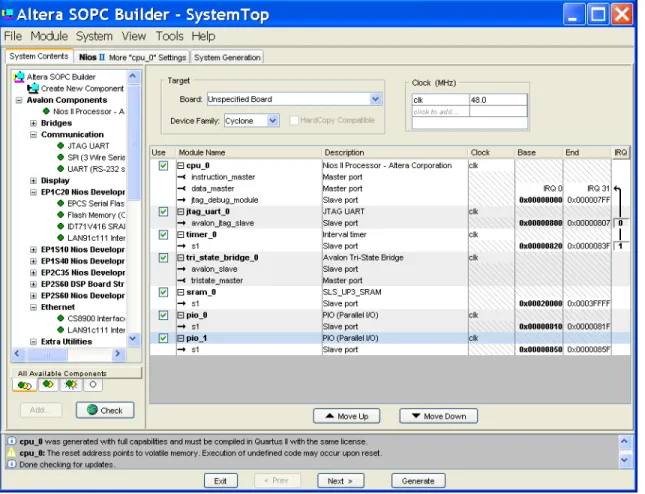Click the Move Down button
Screen dimensions: 645x494
(x=439, y=416)
